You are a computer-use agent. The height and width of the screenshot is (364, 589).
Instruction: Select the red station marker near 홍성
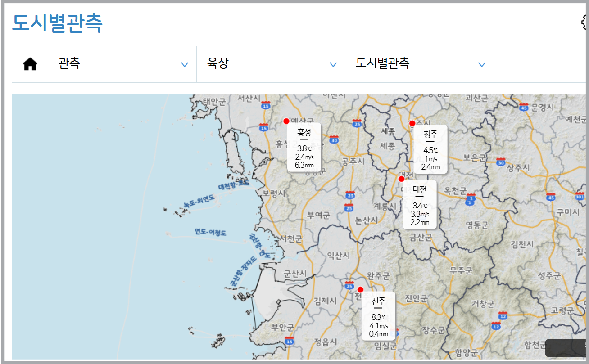tap(286, 121)
